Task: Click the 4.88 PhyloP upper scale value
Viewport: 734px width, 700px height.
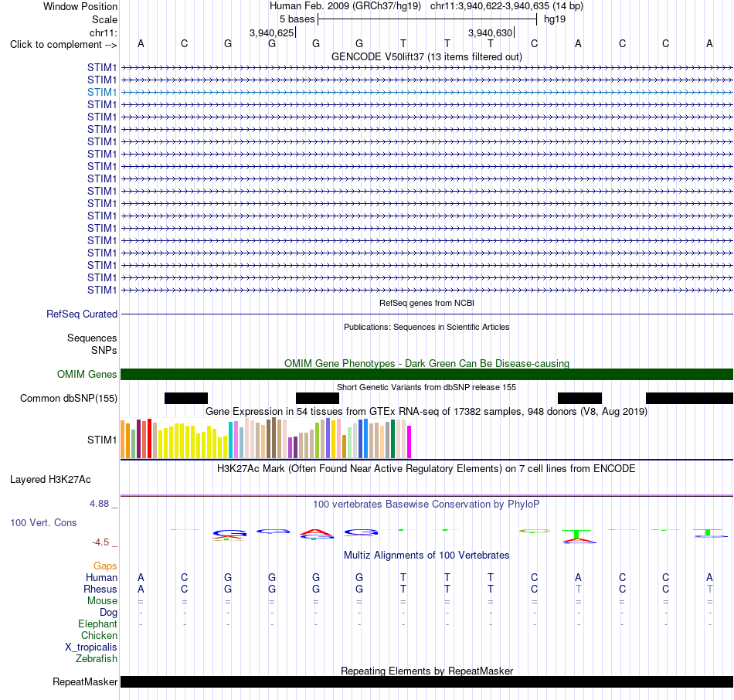Action: 99,504
